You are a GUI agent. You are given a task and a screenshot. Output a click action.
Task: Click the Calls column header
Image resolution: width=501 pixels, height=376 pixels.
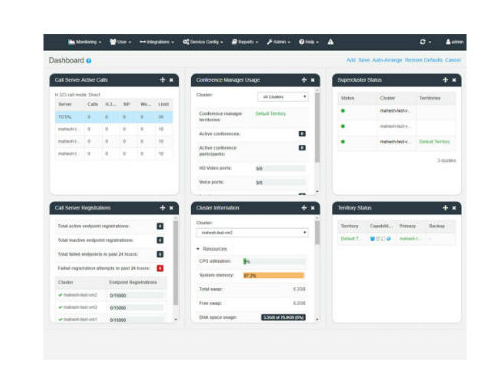click(93, 104)
